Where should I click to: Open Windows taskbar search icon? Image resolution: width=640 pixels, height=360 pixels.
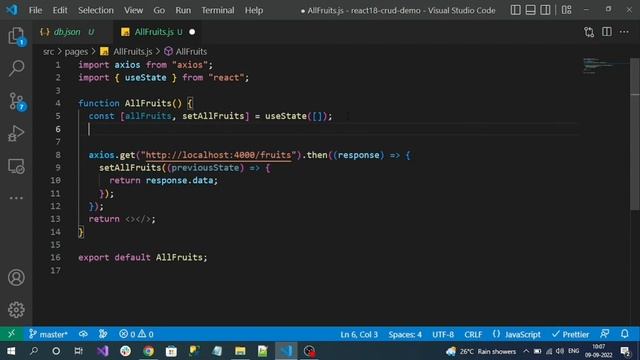(34, 351)
